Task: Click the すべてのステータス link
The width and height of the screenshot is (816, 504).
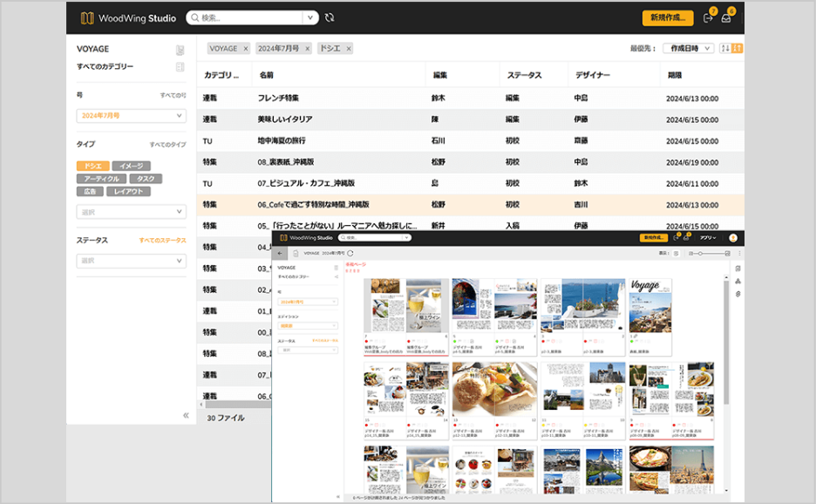Action: (162, 241)
